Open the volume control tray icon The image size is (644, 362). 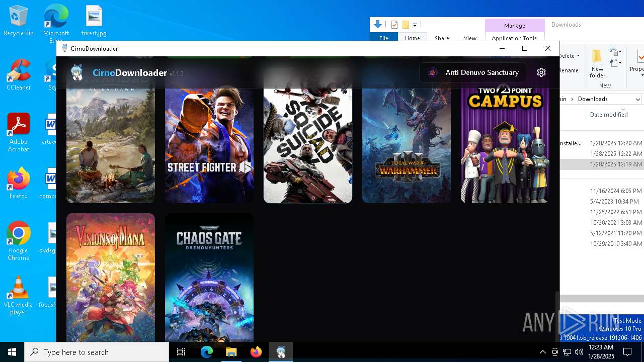[579, 352]
